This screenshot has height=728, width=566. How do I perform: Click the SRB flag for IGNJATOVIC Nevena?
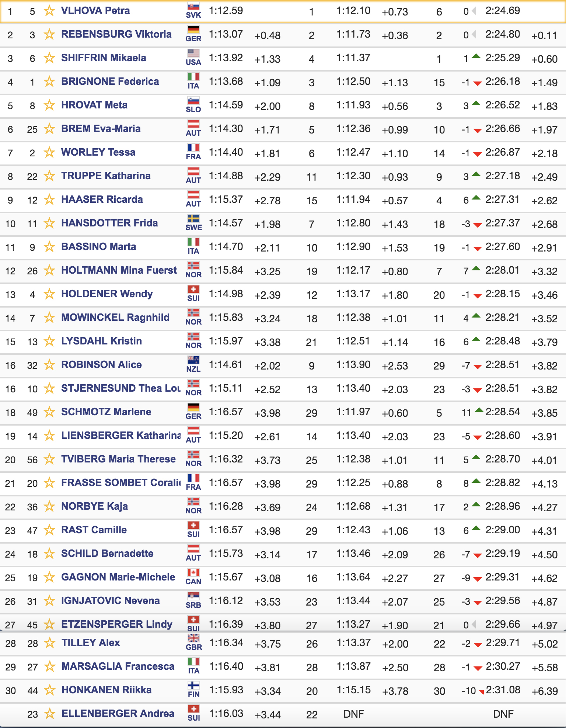[193, 596]
